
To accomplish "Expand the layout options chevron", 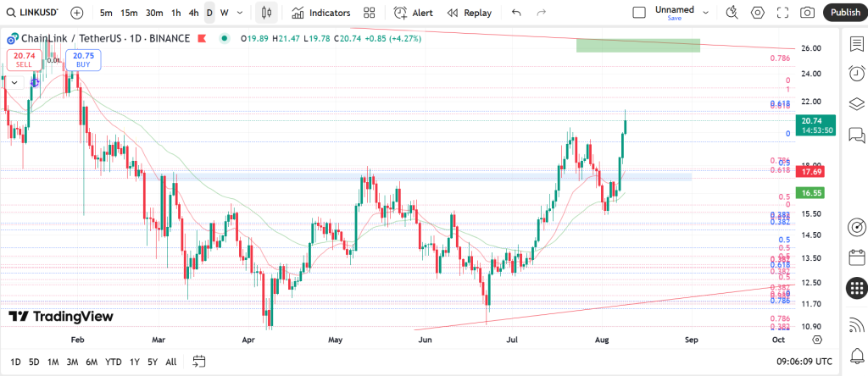I will coord(705,12).
